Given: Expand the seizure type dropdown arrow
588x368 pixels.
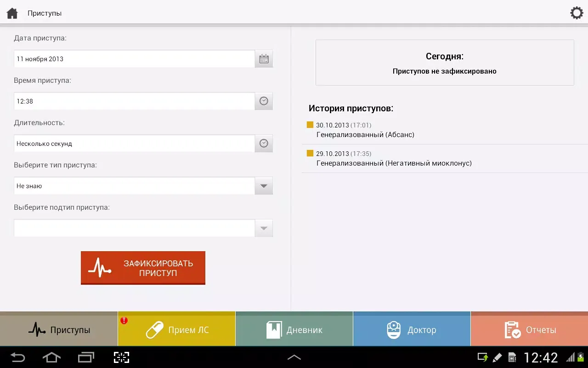Looking at the screenshot, I should pyautogui.click(x=264, y=186).
